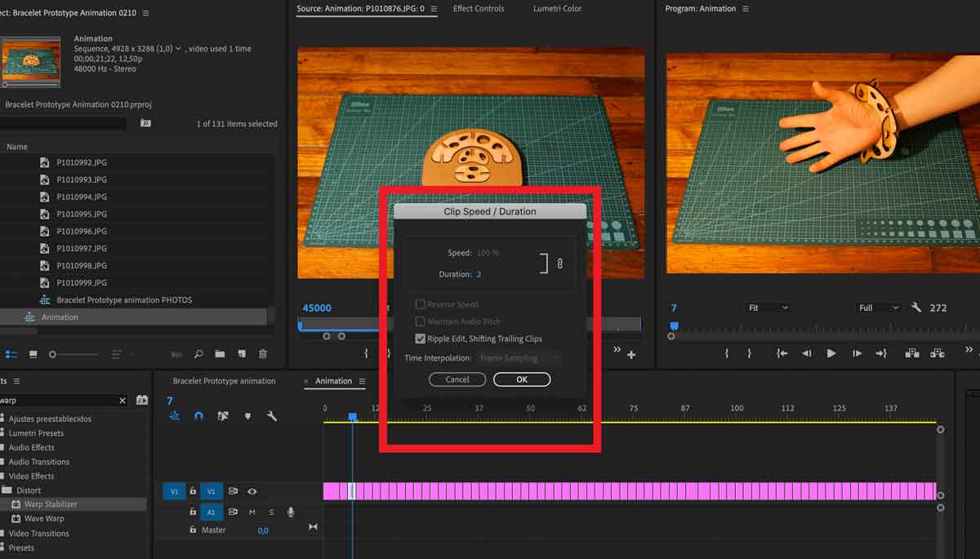
Task: Click the New Item icon in Project panel
Action: (241, 354)
